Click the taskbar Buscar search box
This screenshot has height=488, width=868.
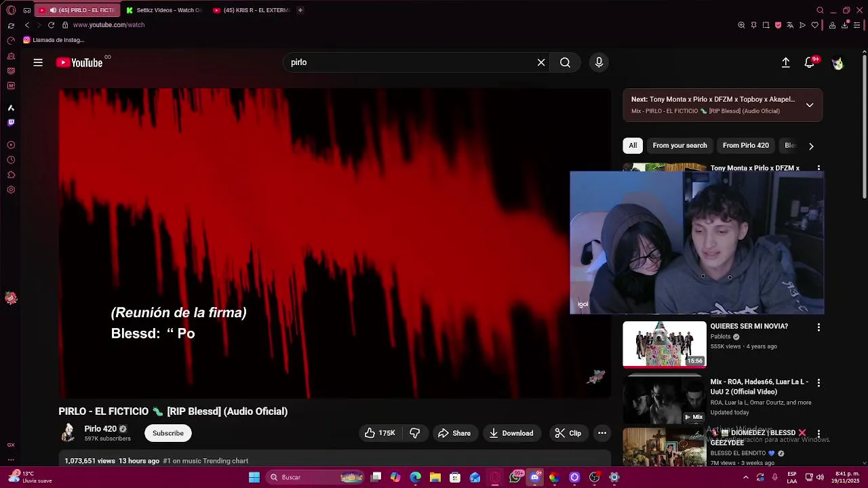pyautogui.click(x=315, y=477)
